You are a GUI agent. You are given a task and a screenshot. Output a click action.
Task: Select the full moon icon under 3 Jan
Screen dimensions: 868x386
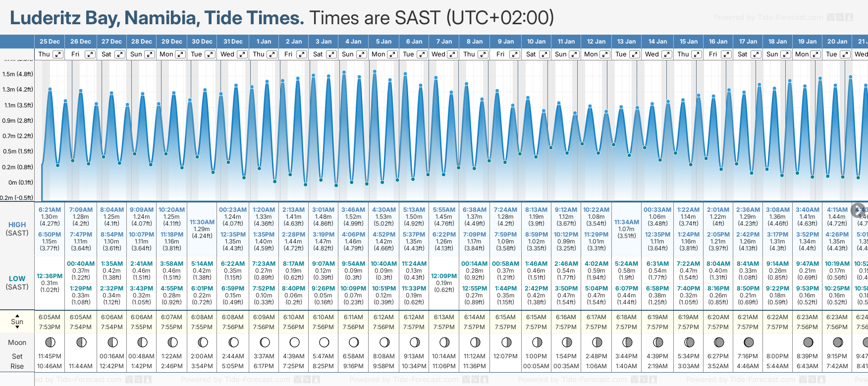(324, 342)
